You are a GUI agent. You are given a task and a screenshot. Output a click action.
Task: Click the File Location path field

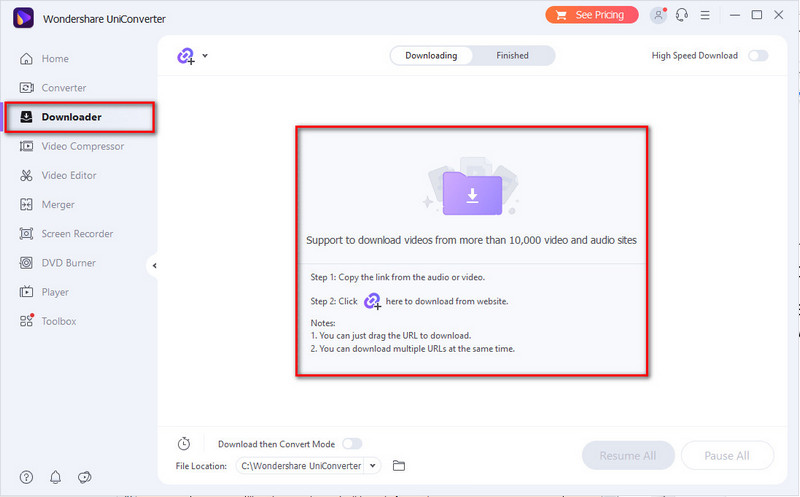pyautogui.click(x=301, y=465)
